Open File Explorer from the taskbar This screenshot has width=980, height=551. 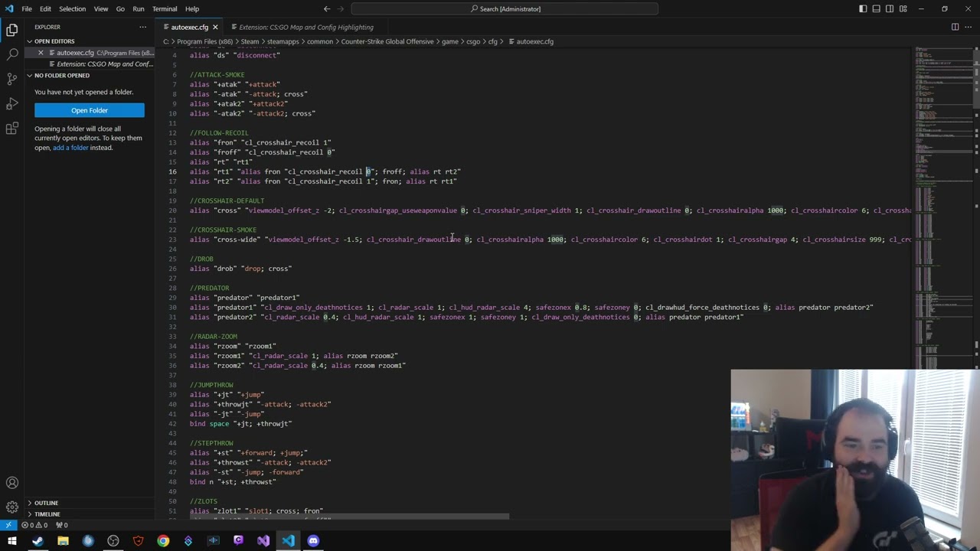(63, 541)
